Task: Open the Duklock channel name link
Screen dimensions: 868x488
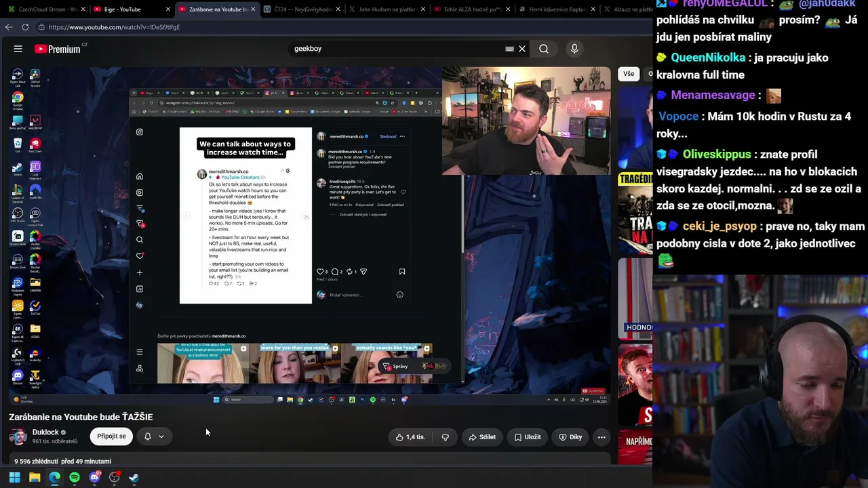Action: tap(45, 432)
